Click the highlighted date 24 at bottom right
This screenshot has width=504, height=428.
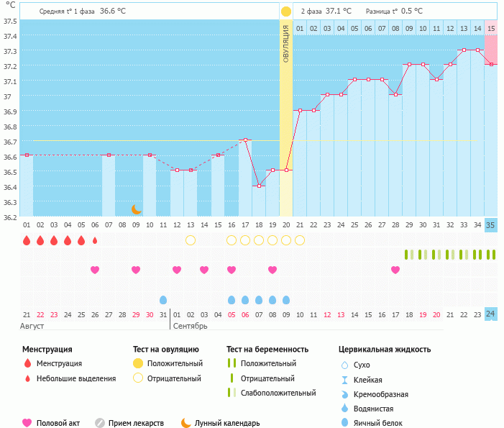coord(490,314)
